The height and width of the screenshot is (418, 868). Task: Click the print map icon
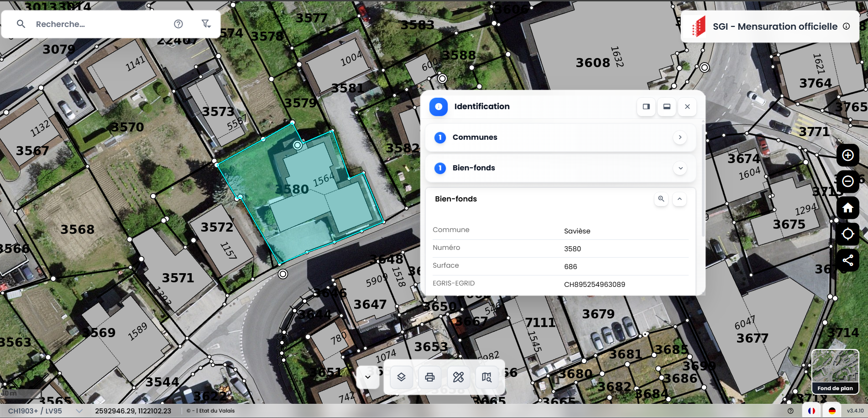pos(429,377)
